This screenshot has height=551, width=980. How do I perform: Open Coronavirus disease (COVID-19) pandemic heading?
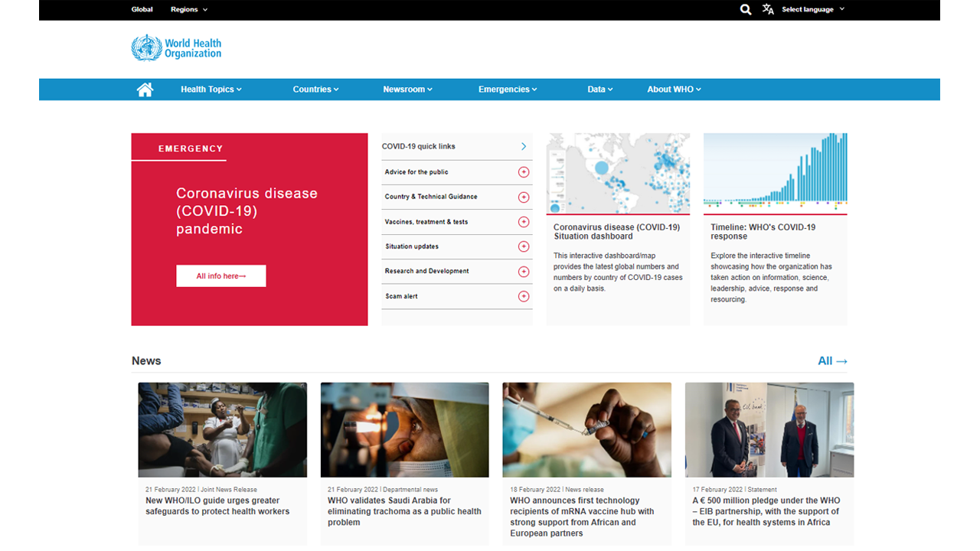point(247,211)
